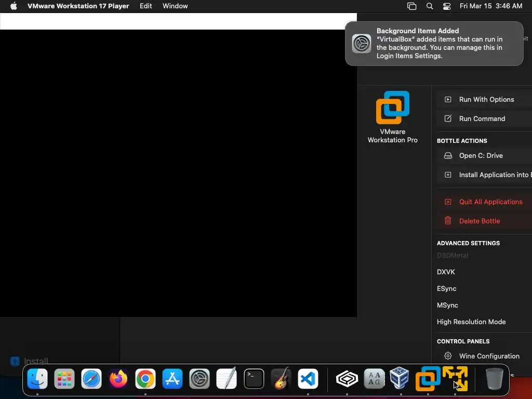The height and width of the screenshot is (399, 532).
Task: Click Delete Bottle
Action: [484, 221]
